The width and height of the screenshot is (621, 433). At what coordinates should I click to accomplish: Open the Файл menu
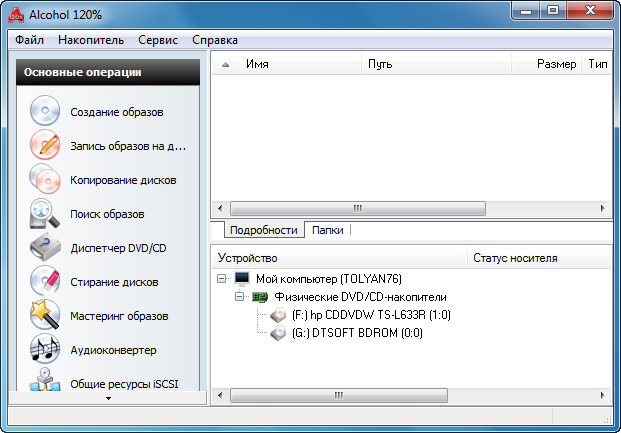pyautogui.click(x=29, y=40)
